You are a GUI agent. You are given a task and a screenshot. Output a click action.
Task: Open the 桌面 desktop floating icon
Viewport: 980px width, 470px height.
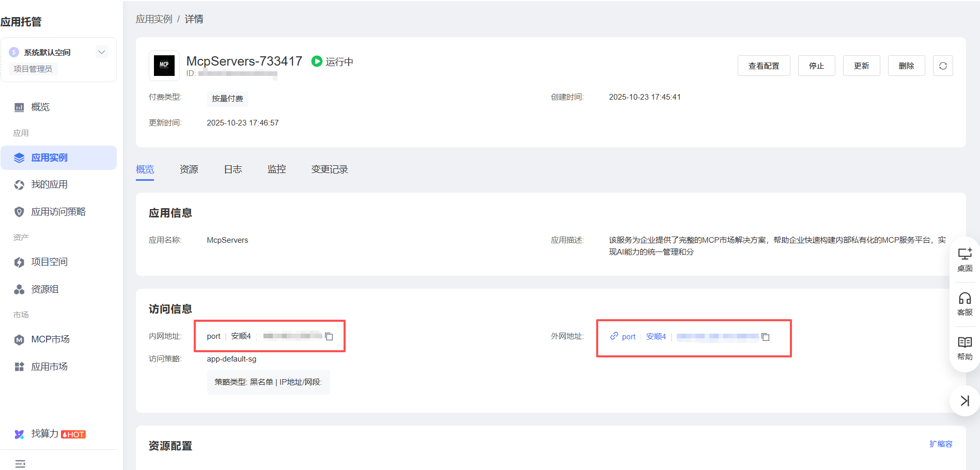click(965, 259)
